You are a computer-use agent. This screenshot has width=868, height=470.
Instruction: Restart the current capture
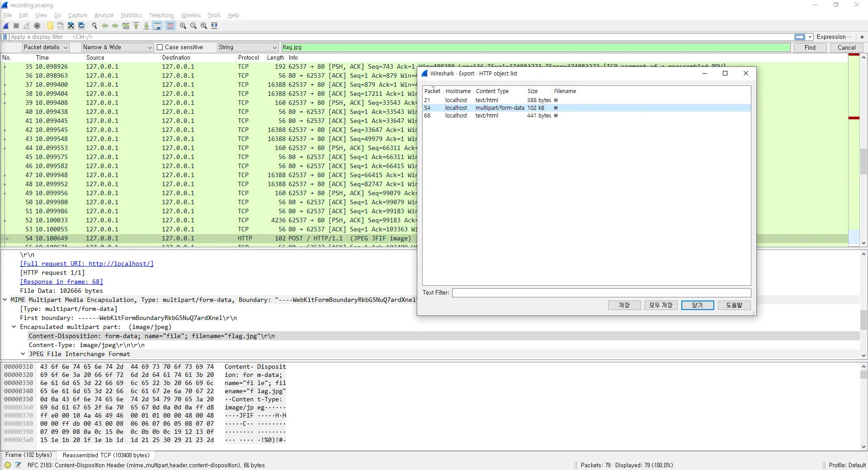coord(27,26)
